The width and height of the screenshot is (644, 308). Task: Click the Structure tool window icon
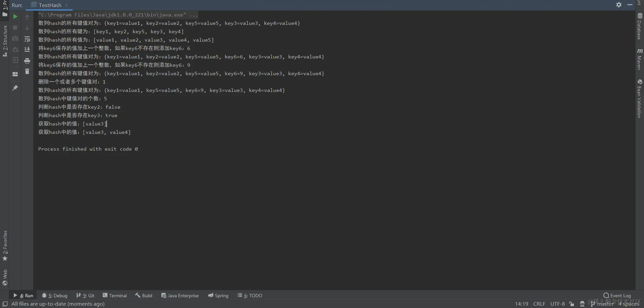5,54
